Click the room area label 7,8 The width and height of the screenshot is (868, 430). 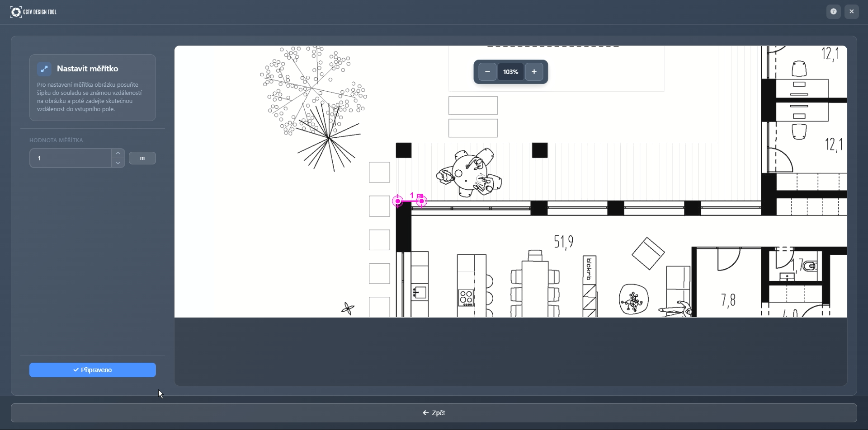coord(728,300)
